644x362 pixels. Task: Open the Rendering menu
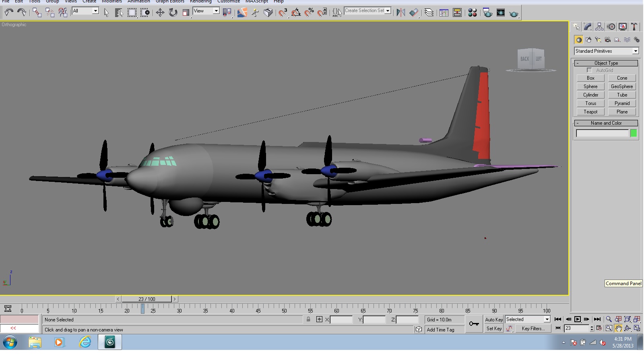[x=200, y=1]
